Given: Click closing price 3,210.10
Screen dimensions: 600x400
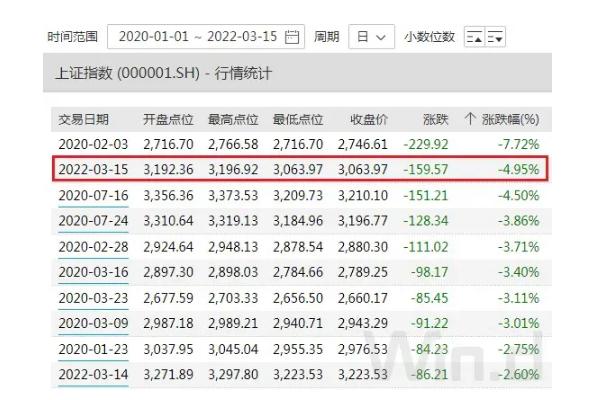Looking at the screenshot, I should [x=363, y=196].
